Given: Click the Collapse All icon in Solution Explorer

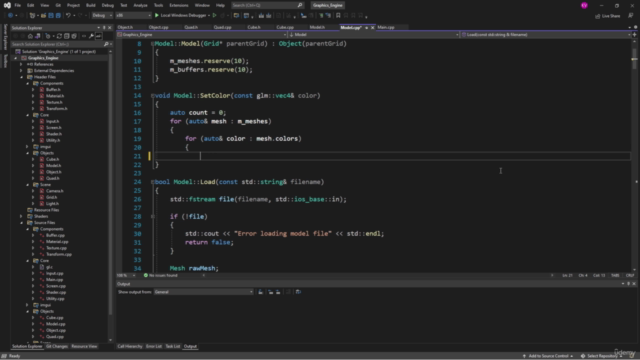Looking at the screenshot, I should pyautogui.click(x=67, y=36).
